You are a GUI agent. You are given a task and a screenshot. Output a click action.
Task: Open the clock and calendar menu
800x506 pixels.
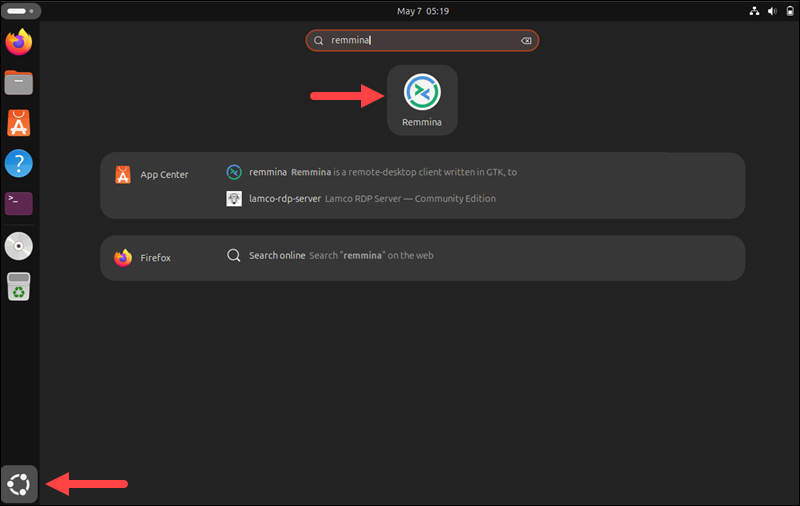423,11
